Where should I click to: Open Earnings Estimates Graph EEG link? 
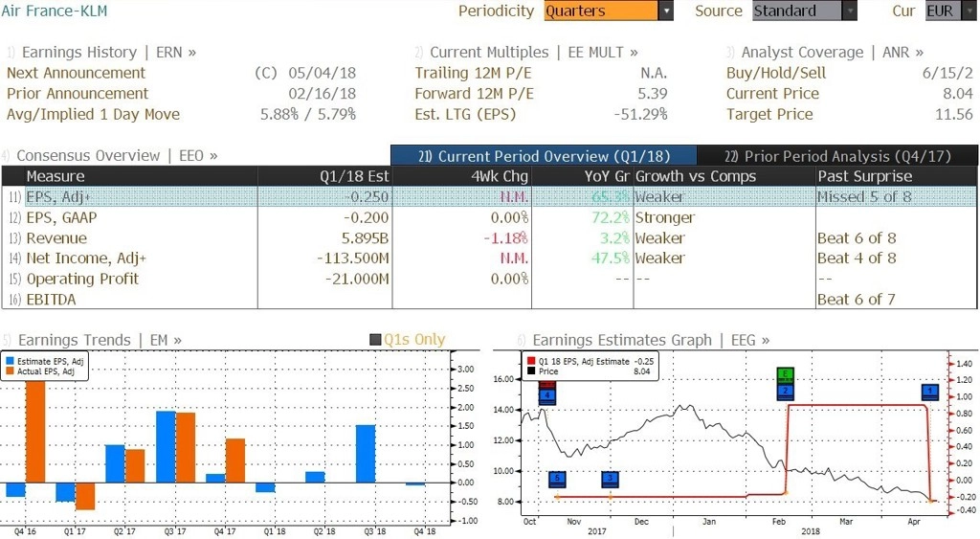tap(651, 340)
